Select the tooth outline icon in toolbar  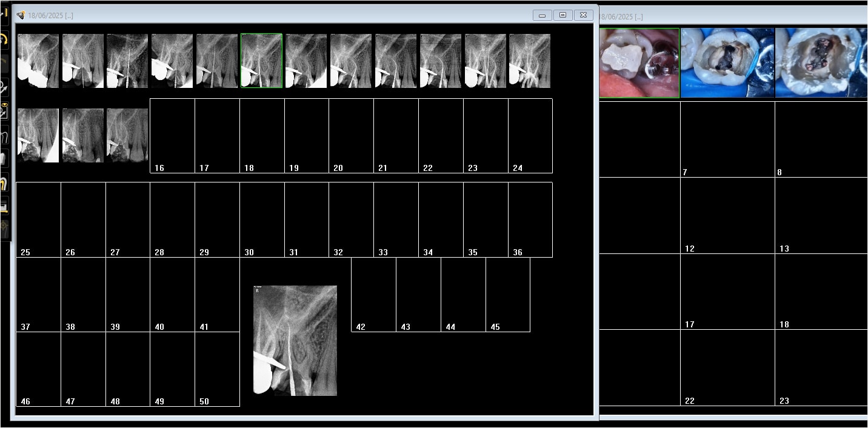point(4,137)
